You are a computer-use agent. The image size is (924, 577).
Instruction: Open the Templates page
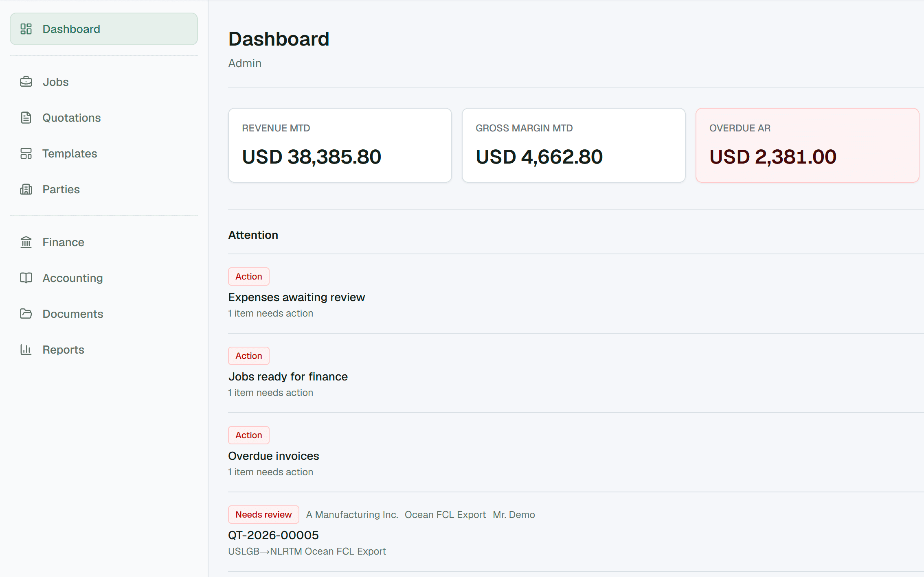coord(104,153)
